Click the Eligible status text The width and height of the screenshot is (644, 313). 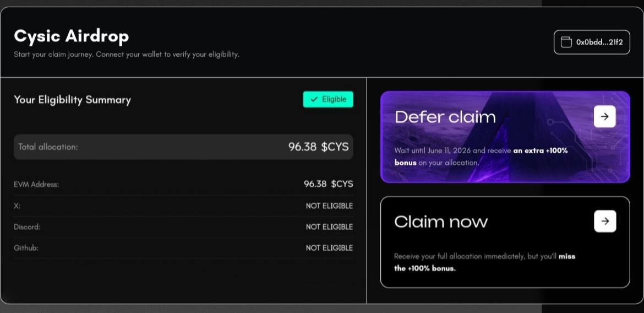334,100
